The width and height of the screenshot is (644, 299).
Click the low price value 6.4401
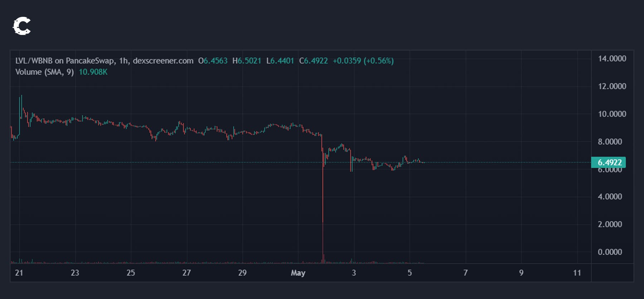(x=282, y=61)
